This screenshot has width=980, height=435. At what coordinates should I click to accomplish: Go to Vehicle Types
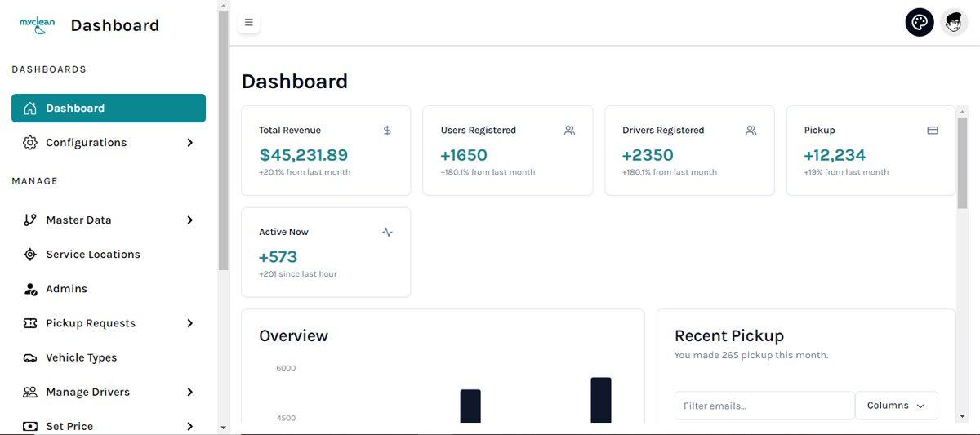[x=109, y=357]
